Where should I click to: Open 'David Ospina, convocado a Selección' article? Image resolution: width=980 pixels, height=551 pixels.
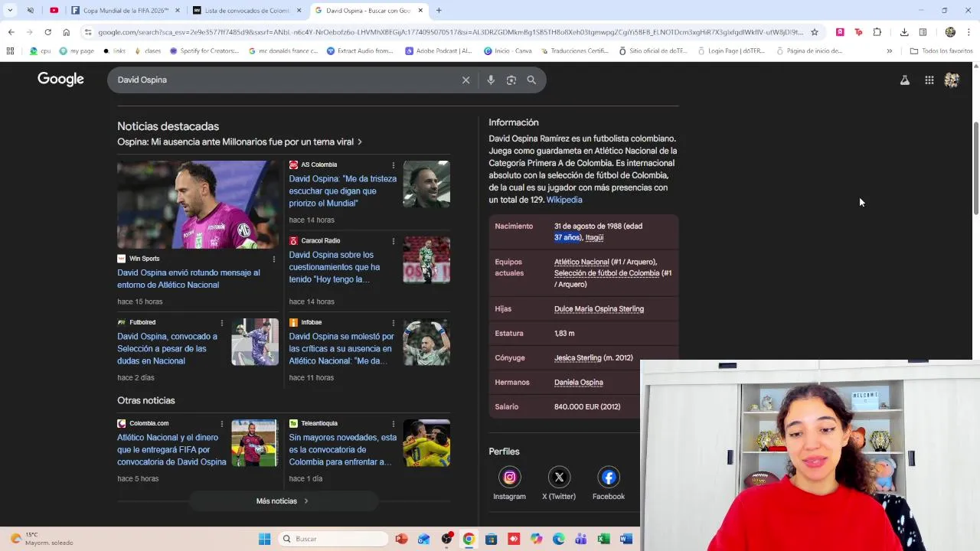pos(167,348)
